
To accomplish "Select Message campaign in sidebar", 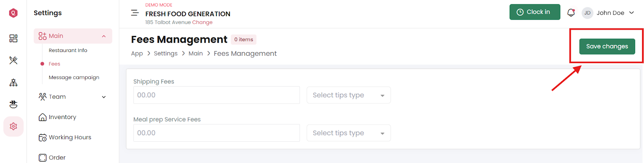I will 74,77.
